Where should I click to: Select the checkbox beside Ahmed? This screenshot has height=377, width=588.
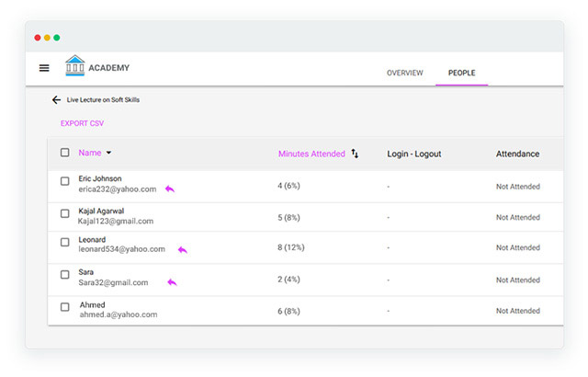coord(65,307)
